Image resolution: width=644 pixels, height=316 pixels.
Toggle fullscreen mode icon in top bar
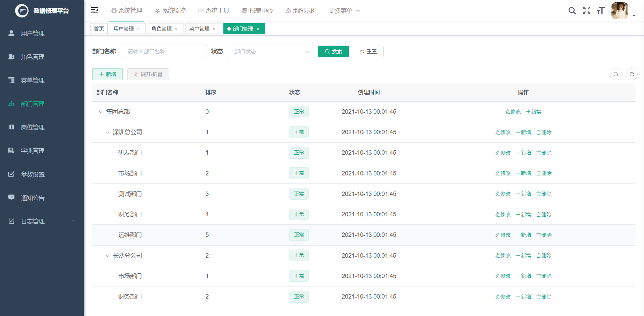(587, 10)
